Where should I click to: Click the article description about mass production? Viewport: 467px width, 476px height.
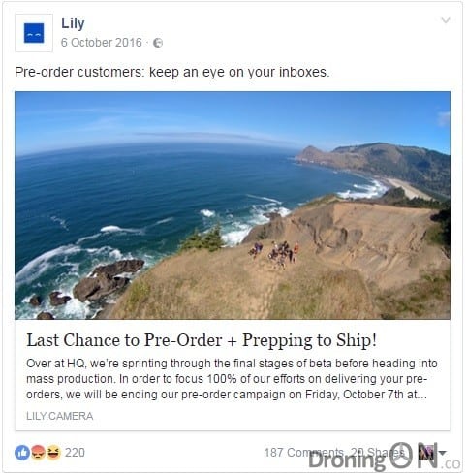(x=232, y=379)
